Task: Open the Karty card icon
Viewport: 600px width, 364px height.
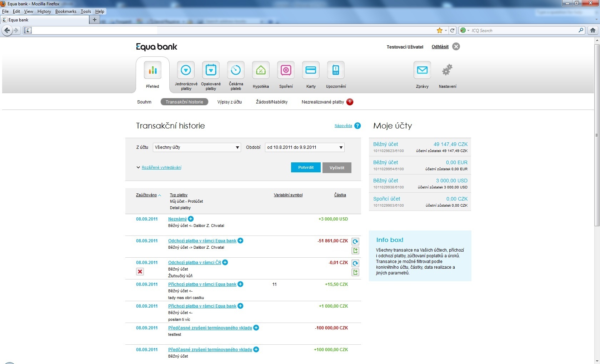Action: pyautogui.click(x=311, y=70)
